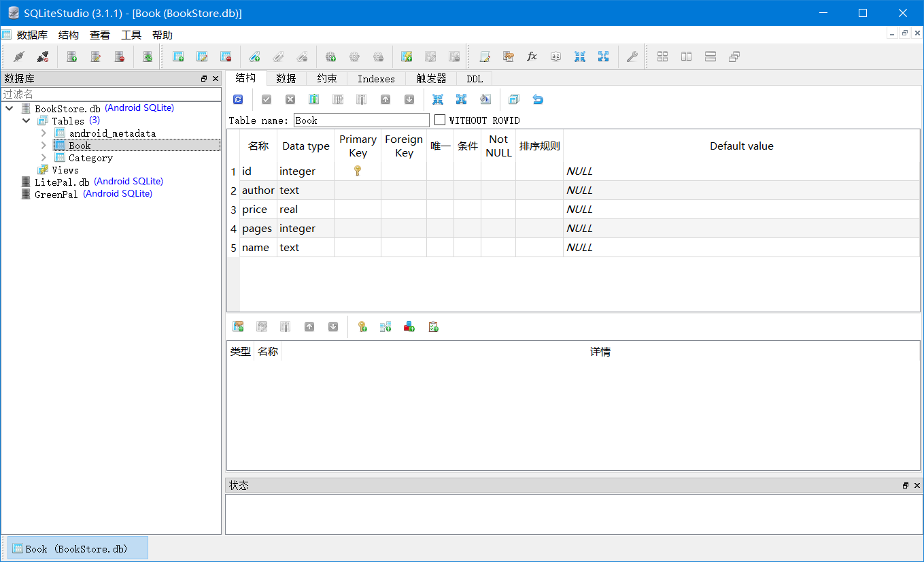The width and height of the screenshot is (924, 562).
Task: Open the SQL functions editor (fx) icon
Action: (532, 57)
